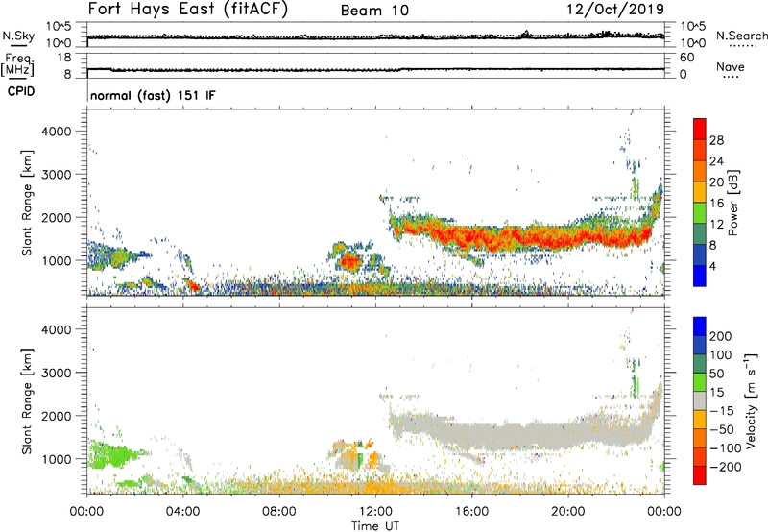
Task: Click '1000' tick on the velocity panel
Action: coord(57,459)
